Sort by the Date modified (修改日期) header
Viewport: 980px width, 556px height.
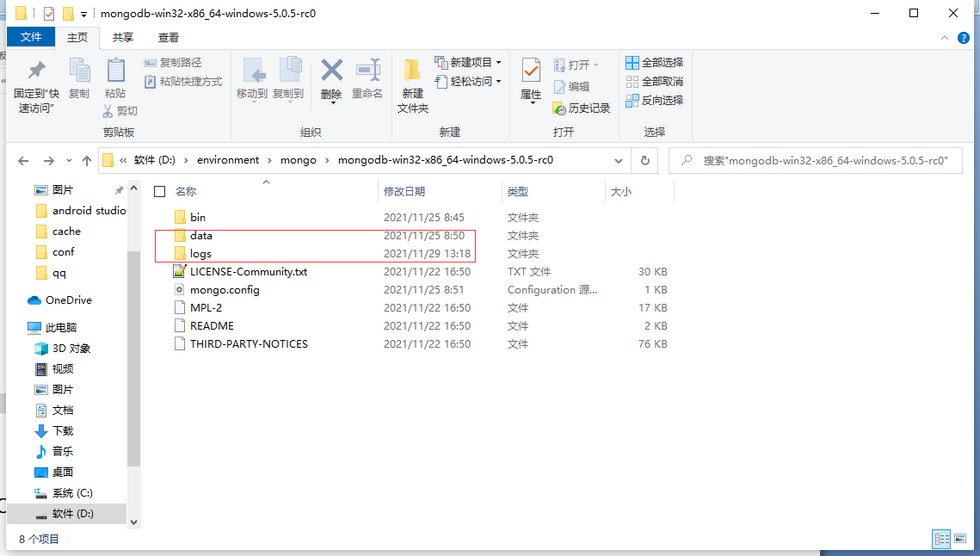(x=404, y=191)
